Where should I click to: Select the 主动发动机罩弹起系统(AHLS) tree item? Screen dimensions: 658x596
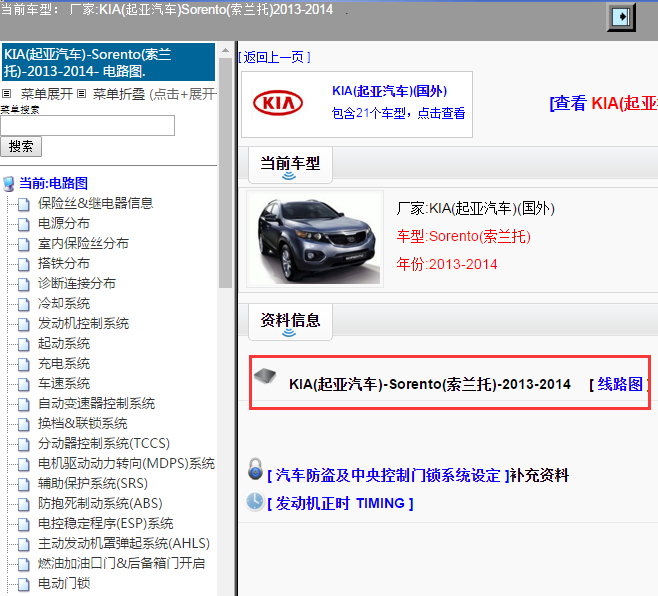tap(124, 544)
